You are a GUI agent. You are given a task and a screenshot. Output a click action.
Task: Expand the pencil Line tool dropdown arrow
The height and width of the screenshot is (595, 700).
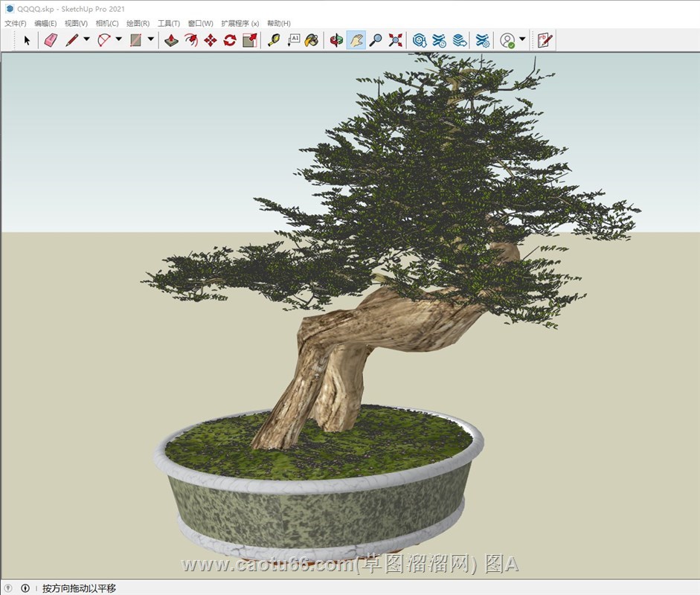pyautogui.click(x=86, y=40)
